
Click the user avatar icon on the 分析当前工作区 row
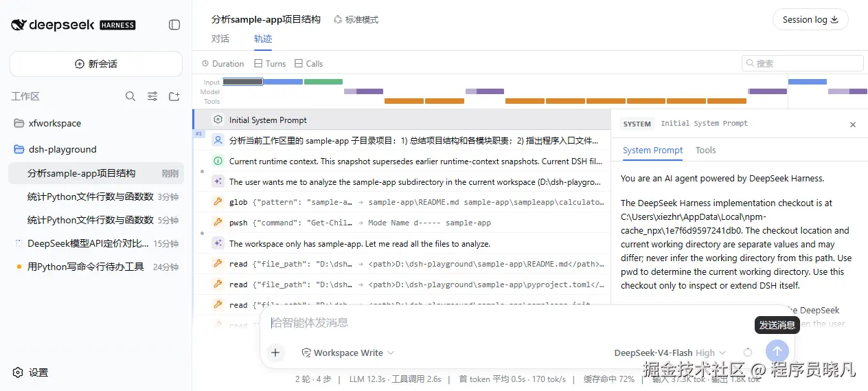(x=218, y=140)
